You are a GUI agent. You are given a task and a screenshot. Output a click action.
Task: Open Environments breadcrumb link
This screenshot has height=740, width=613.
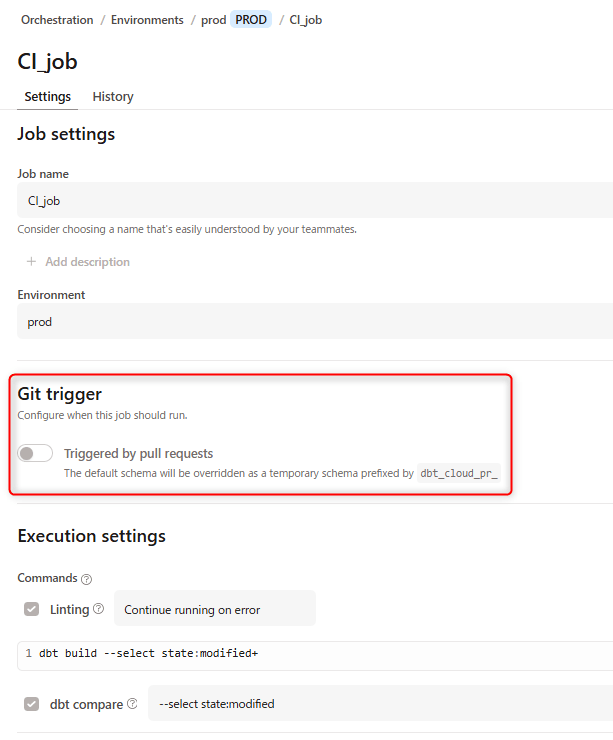(147, 20)
